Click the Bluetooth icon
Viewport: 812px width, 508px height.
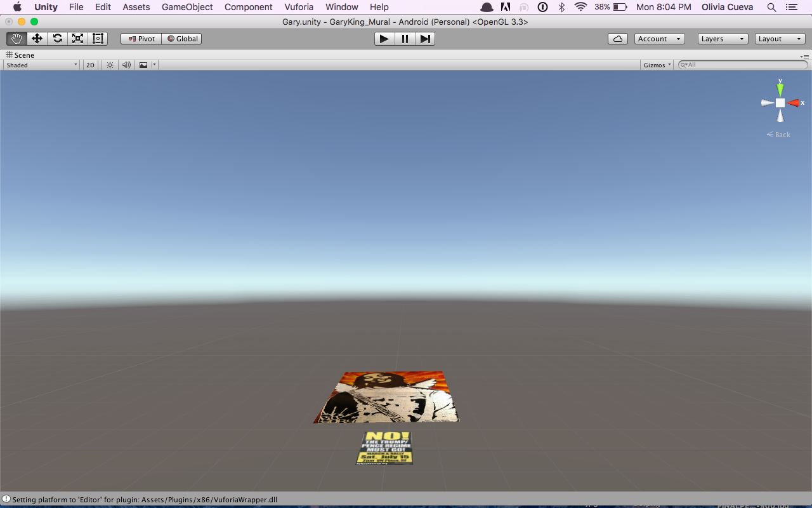tap(561, 7)
